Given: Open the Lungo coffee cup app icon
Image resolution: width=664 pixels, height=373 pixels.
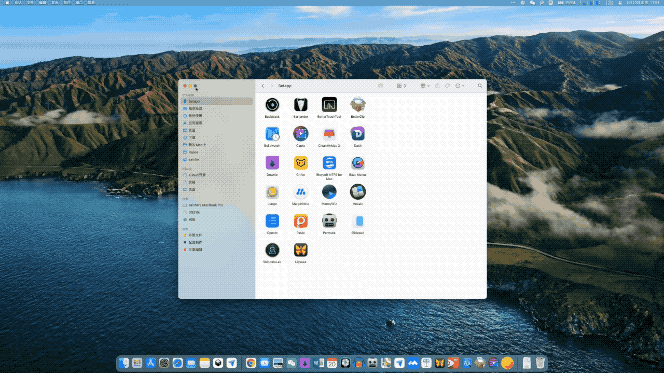Looking at the screenshot, I should point(272,192).
